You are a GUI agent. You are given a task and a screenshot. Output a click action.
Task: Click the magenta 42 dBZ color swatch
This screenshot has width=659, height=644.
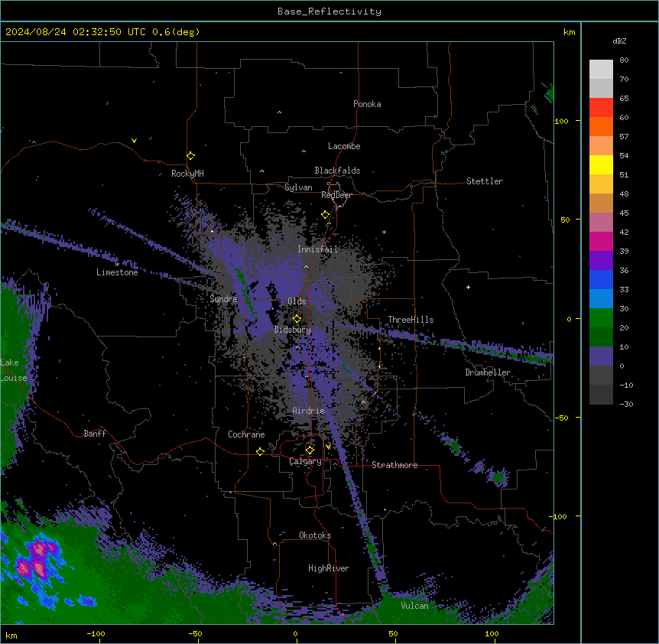(601, 241)
